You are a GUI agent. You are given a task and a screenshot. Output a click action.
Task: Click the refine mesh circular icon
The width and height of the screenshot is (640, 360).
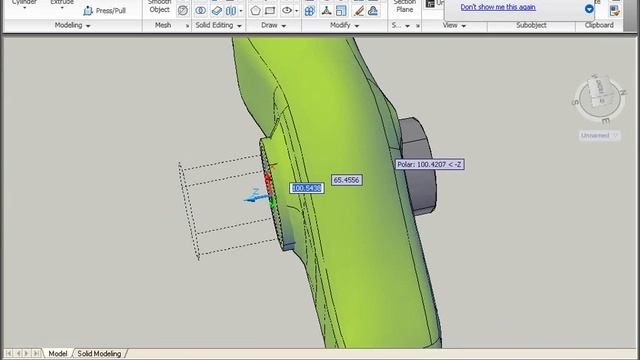[x=182, y=11]
